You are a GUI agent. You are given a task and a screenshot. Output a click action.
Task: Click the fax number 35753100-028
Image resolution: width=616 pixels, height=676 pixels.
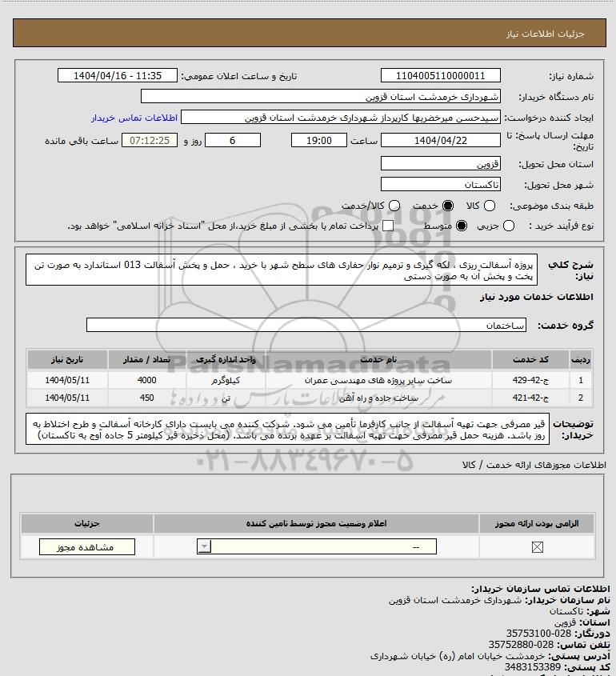[538, 634]
